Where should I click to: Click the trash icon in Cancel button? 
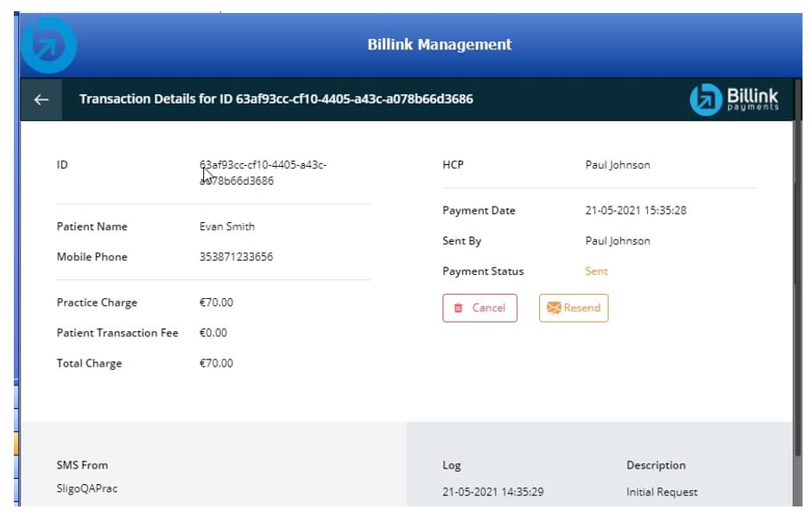click(x=459, y=309)
